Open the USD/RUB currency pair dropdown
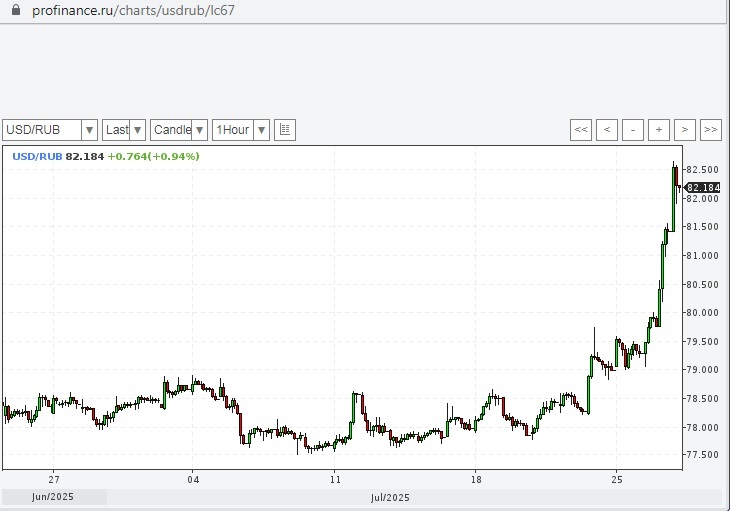The image size is (730, 511). pos(50,130)
